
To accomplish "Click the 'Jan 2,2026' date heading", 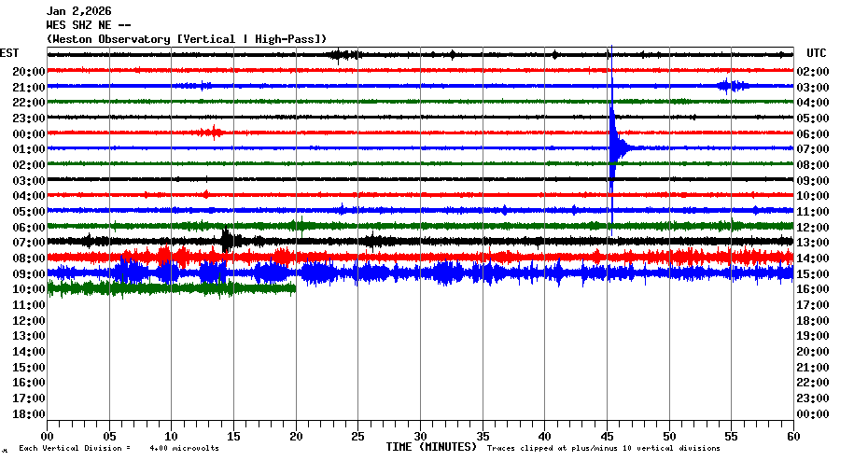I will pos(78,11).
